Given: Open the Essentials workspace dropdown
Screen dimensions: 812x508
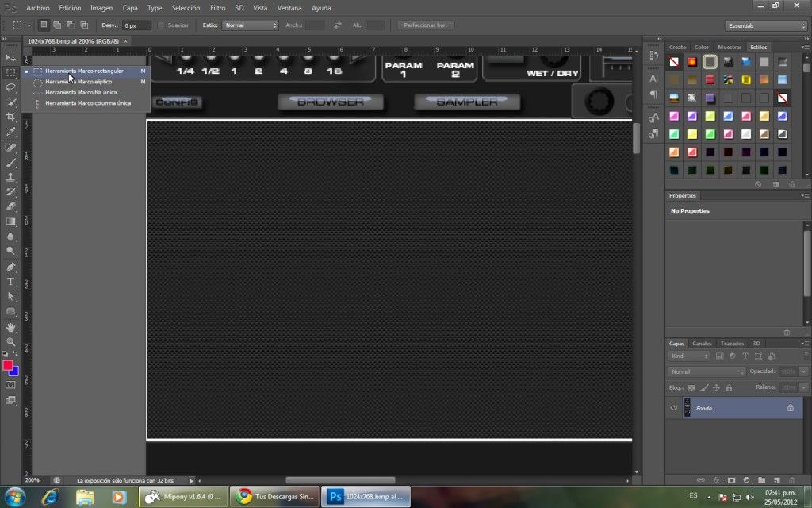Looking at the screenshot, I should [x=766, y=25].
